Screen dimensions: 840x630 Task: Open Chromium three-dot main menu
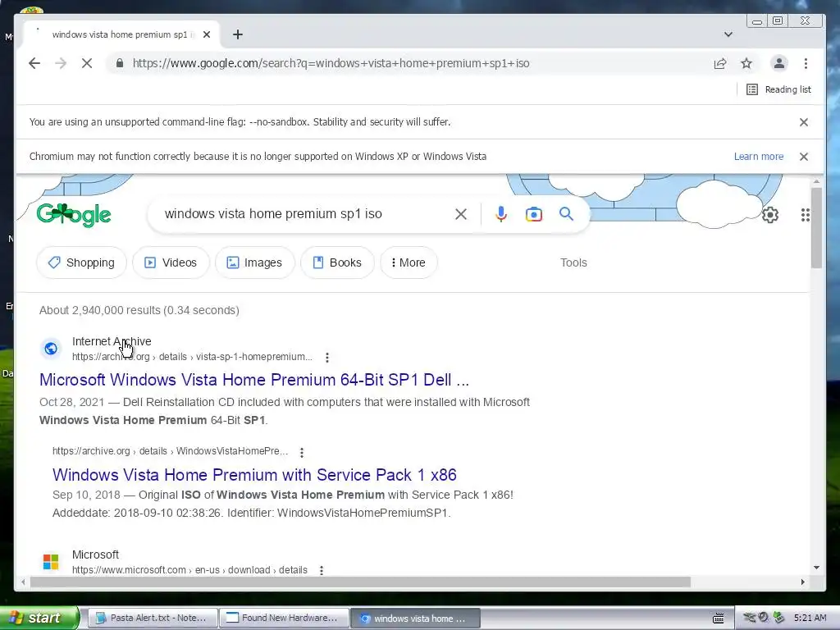pyautogui.click(x=806, y=63)
